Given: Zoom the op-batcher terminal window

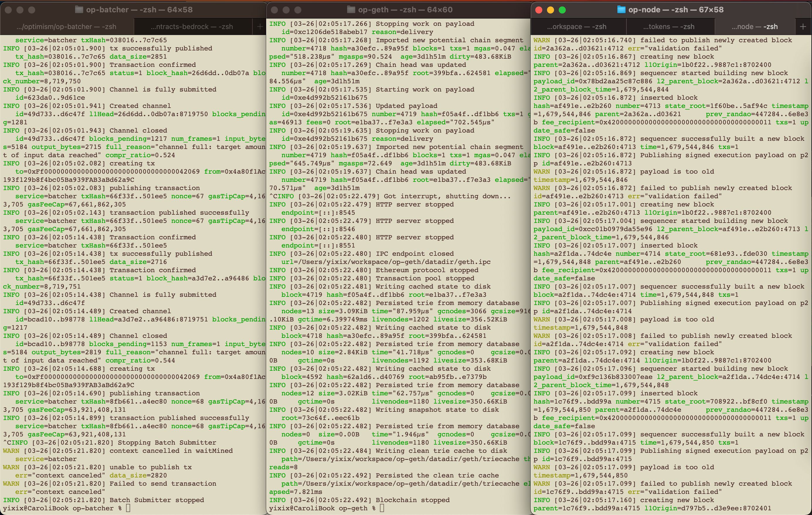Looking at the screenshot, I should click(32, 10).
